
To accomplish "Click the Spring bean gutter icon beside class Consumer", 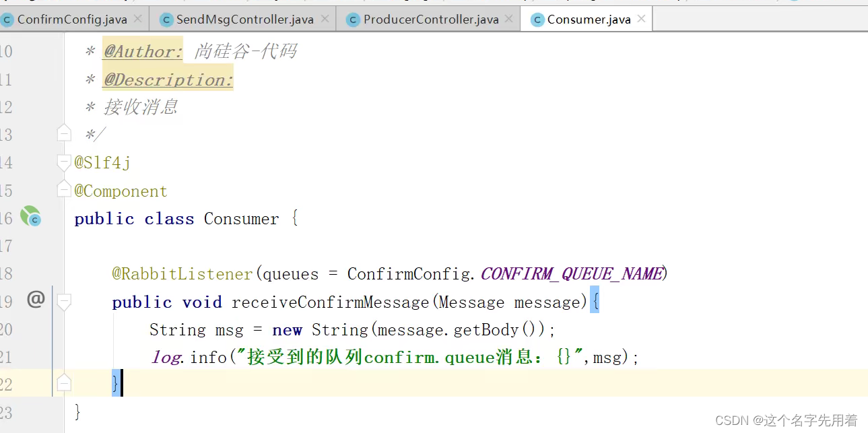I will pos(30,217).
